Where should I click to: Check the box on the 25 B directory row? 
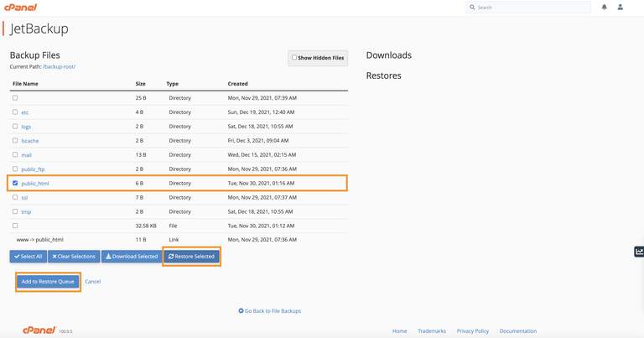tap(15, 98)
